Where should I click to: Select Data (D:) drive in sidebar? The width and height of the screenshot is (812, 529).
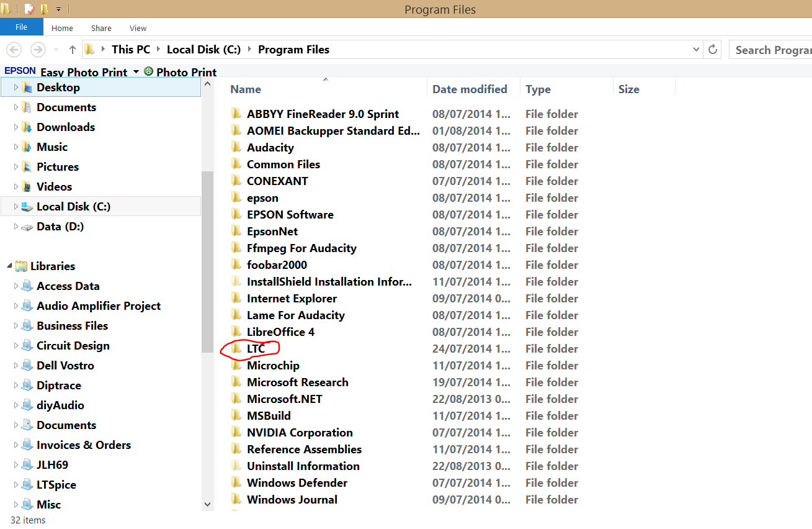60,227
